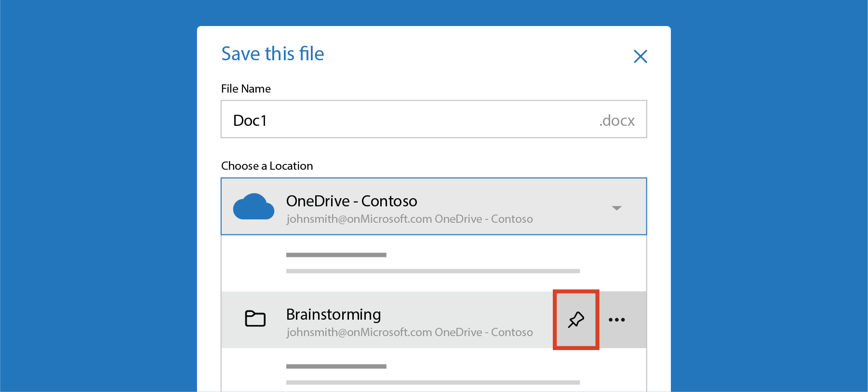Viewport: 868px width, 392px height.
Task: Select placeholder location above Brainstorming
Action: (x=434, y=263)
